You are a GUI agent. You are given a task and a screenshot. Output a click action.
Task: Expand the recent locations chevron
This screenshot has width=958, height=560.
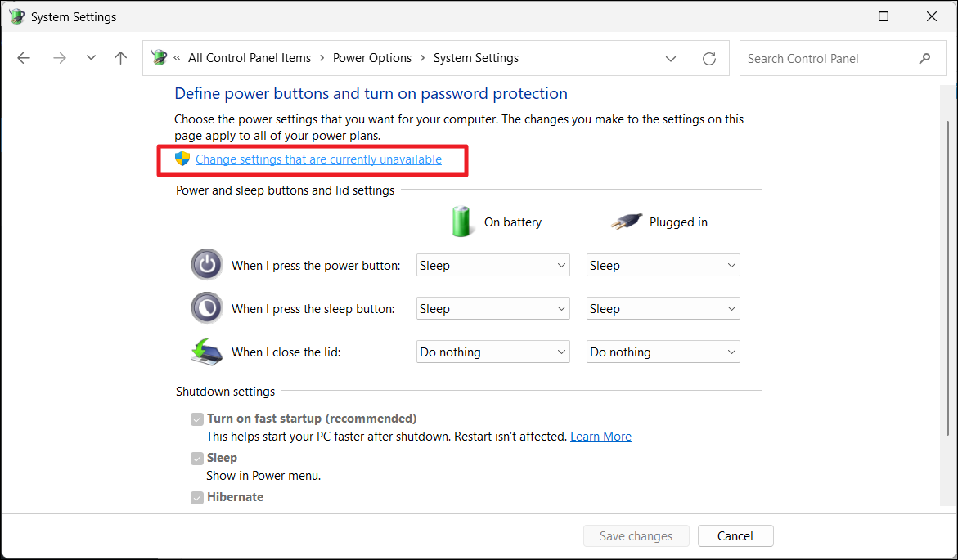click(91, 58)
